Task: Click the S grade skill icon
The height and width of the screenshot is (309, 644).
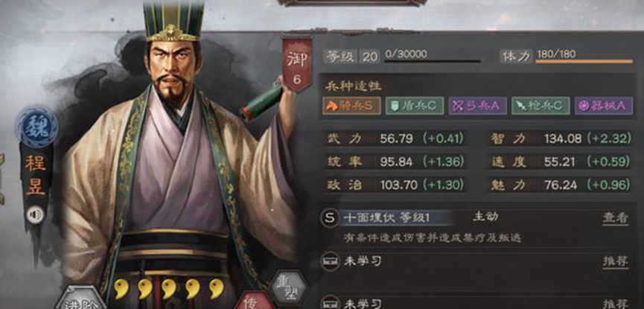Action: click(330, 217)
